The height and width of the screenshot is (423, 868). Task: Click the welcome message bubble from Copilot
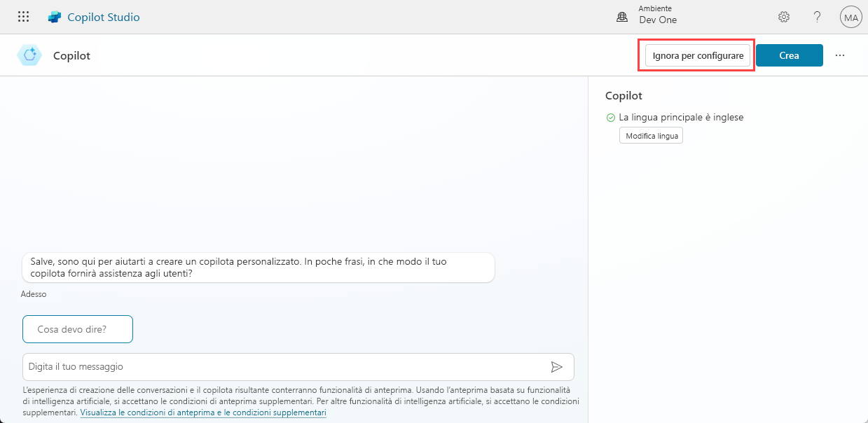pyautogui.click(x=258, y=267)
